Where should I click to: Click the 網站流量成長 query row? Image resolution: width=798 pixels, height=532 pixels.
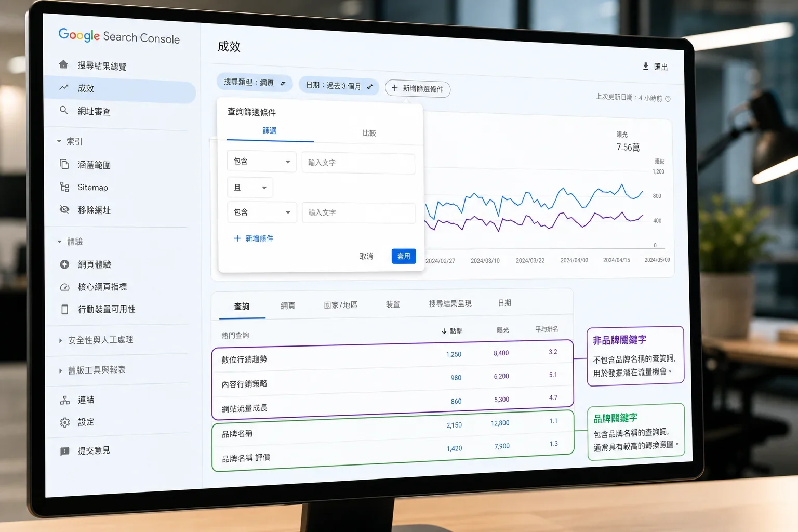point(393,403)
